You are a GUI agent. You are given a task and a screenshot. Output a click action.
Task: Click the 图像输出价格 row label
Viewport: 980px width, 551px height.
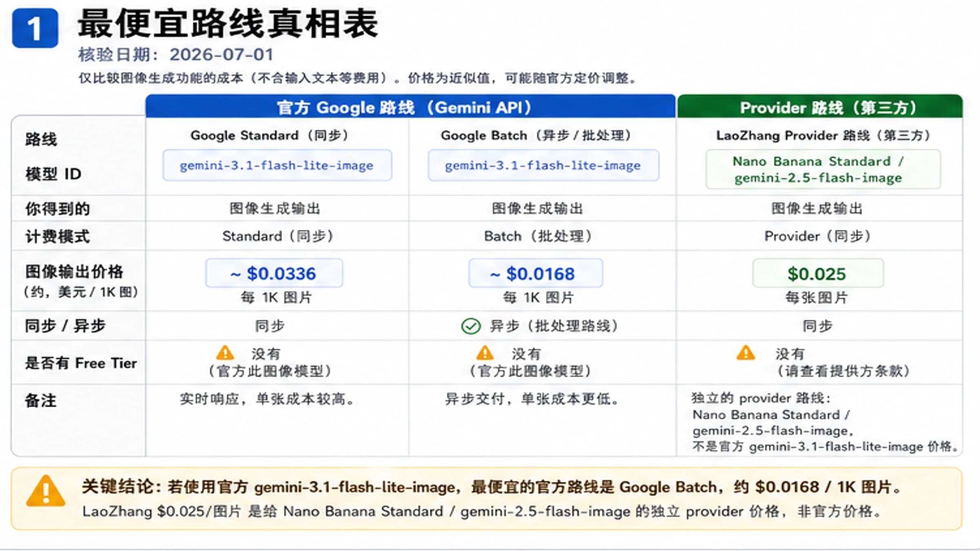tap(74, 272)
